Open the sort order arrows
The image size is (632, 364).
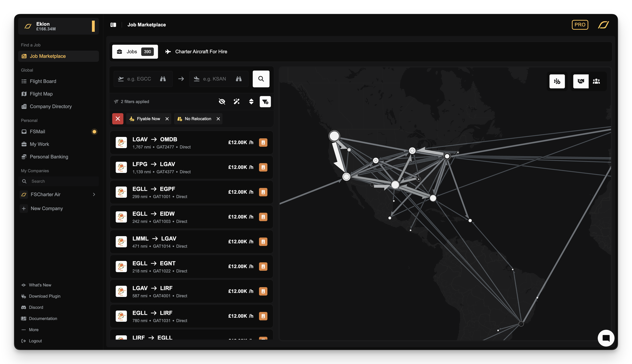pos(251,101)
